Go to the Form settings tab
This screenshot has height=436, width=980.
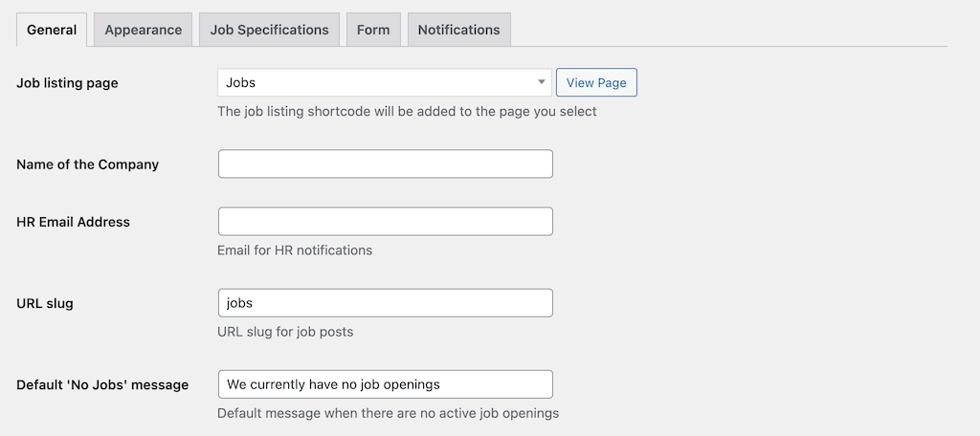[x=373, y=30]
